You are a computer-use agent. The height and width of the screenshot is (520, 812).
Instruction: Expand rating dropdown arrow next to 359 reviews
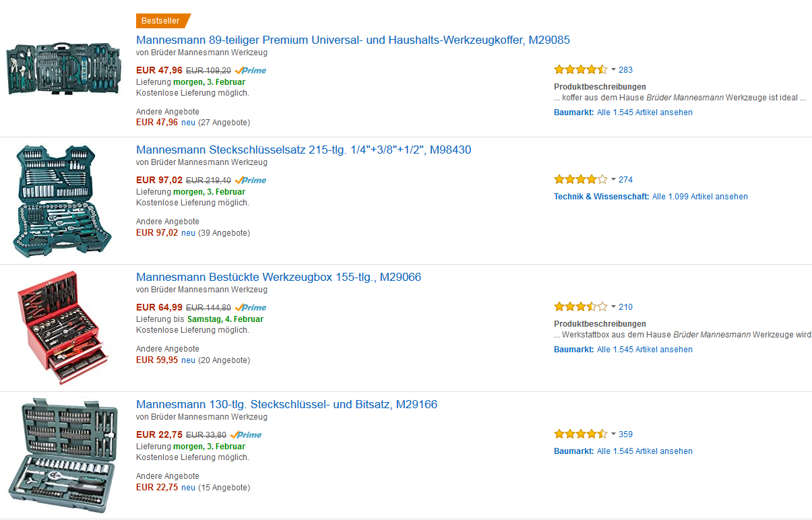pos(613,434)
